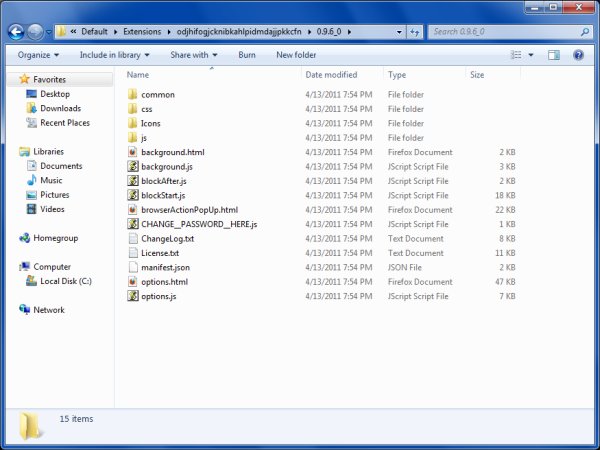Select Libraries in the navigation pane
Viewport: 600px width, 450px height.
48,152
